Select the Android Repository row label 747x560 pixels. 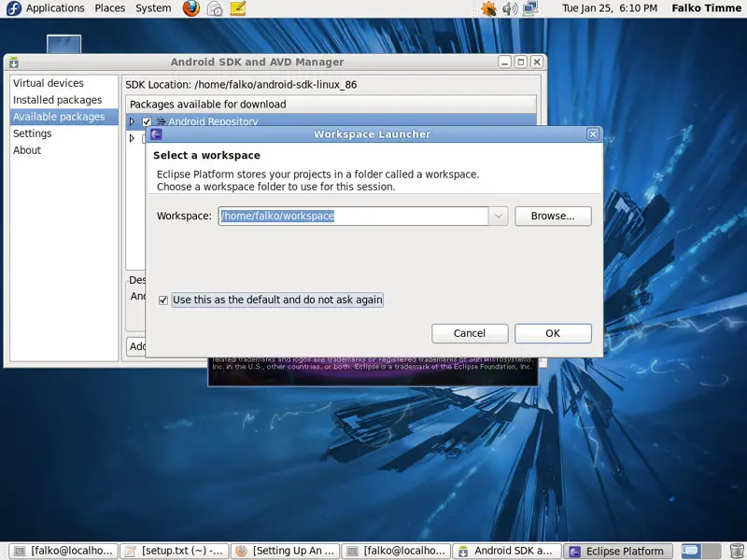[x=213, y=121]
